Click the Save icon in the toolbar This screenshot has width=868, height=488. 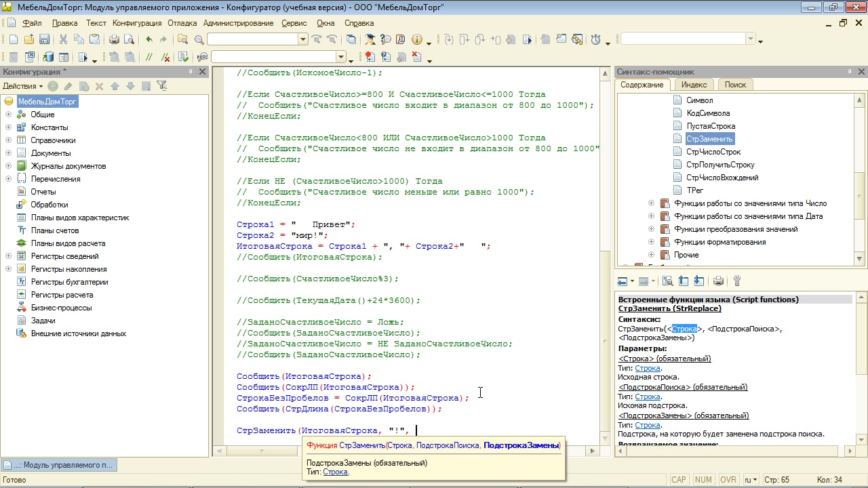44,39
